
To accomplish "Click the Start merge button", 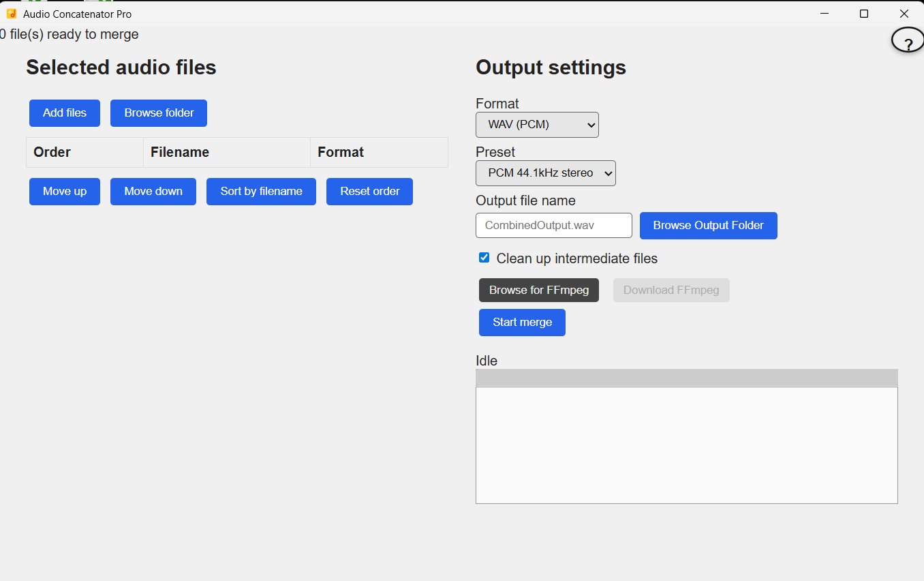I will click(x=522, y=323).
